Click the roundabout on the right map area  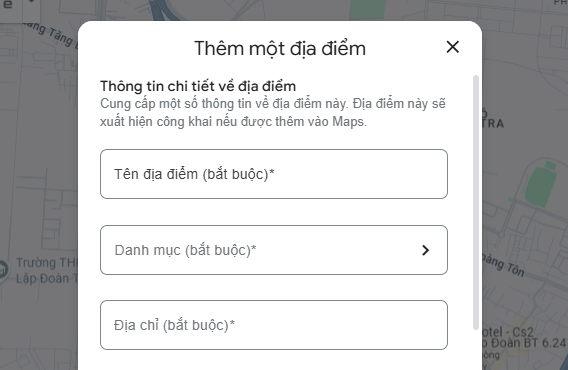pyautogui.click(x=501, y=234)
